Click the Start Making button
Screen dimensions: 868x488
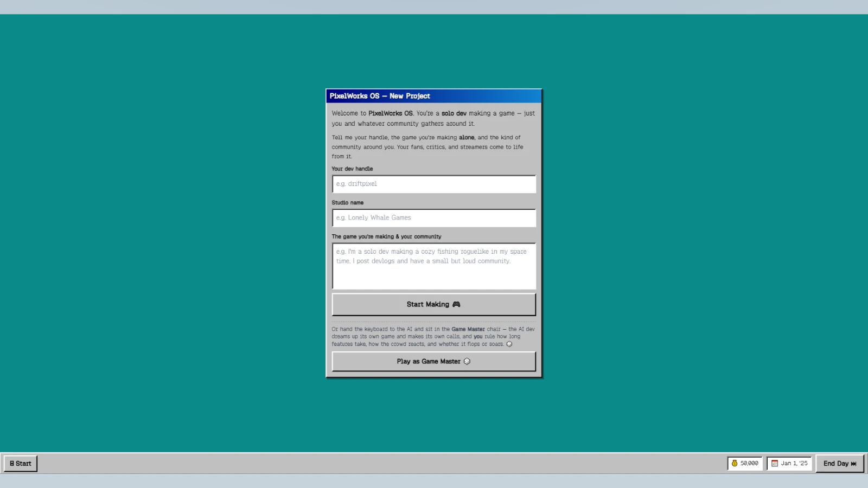click(433, 305)
